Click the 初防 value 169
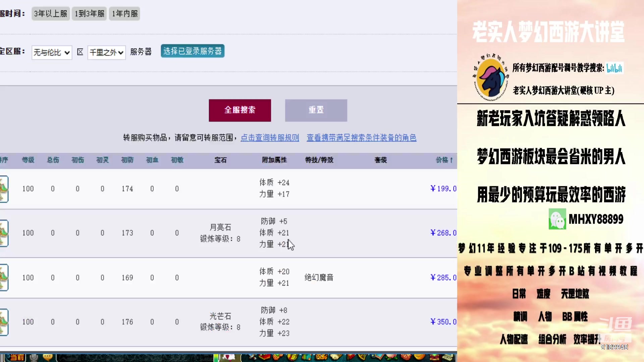Viewport: 644px width, 362px height. pyautogui.click(x=127, y=278)
